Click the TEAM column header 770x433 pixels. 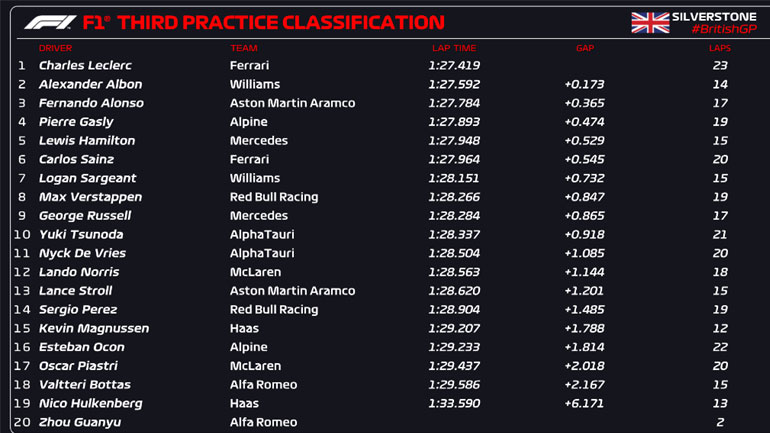pos(243,48)
